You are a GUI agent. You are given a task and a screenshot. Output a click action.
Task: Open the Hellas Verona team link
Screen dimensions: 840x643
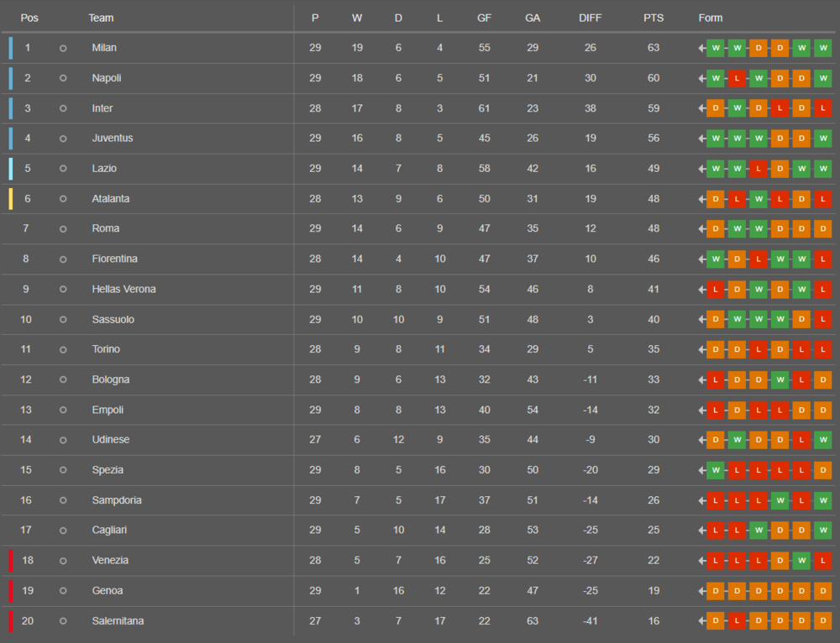click(x=123, y=289)
